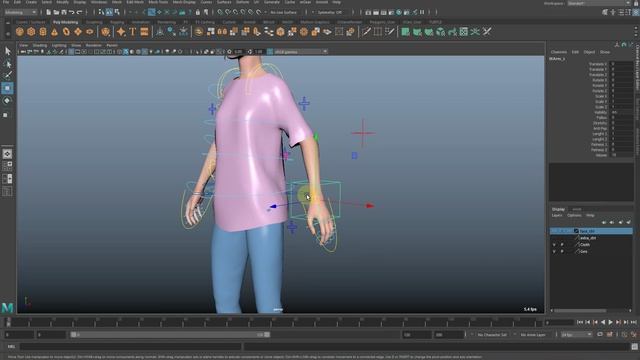
Task: Open the viewport Shading menu
Action: point(40,45)
